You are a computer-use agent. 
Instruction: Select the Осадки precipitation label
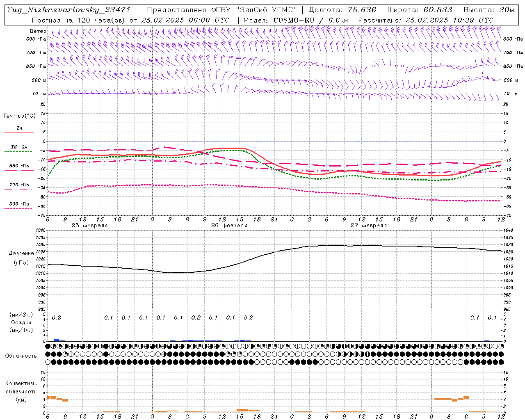point(21,322)
